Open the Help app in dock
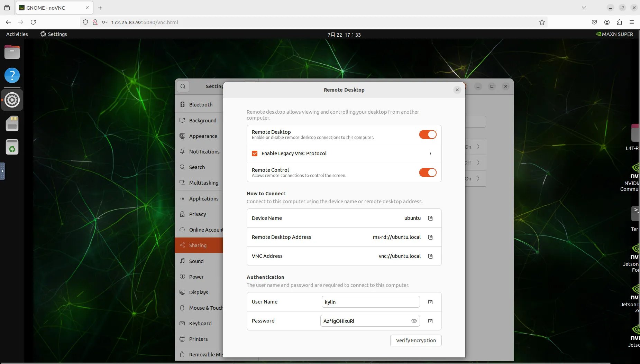The width and height of the screenshot is (640, 364). (x=12, y=75)
